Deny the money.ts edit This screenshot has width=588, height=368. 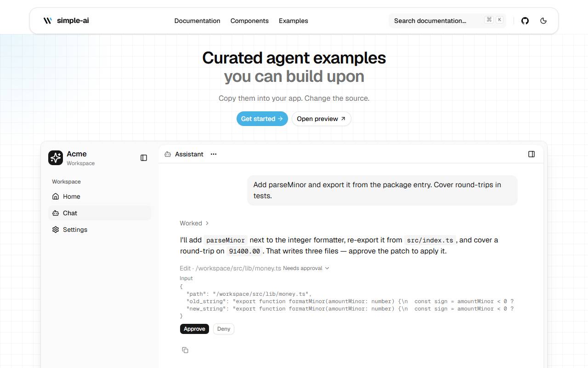pos(224,329)
